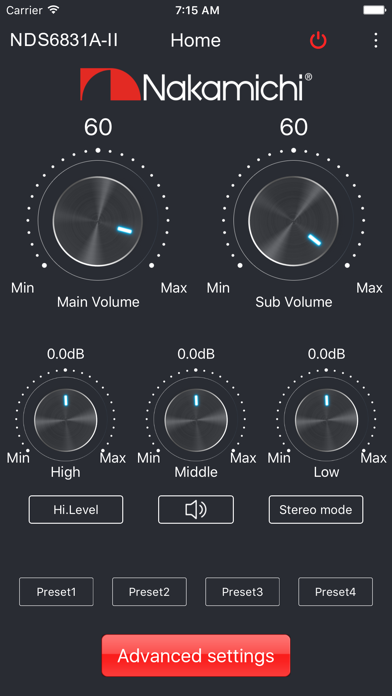
Task: Toggle the Hi.Level input button
Action: (76, 510)
